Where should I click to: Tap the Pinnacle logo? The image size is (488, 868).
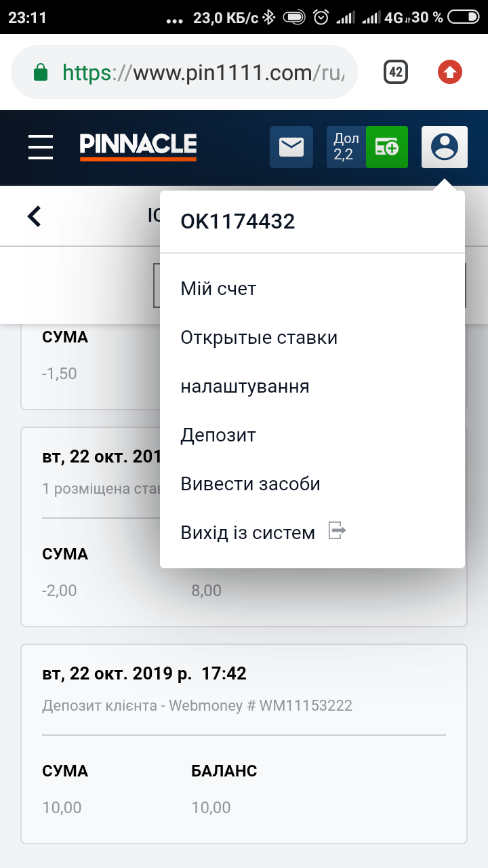click(x=138, y=146)
